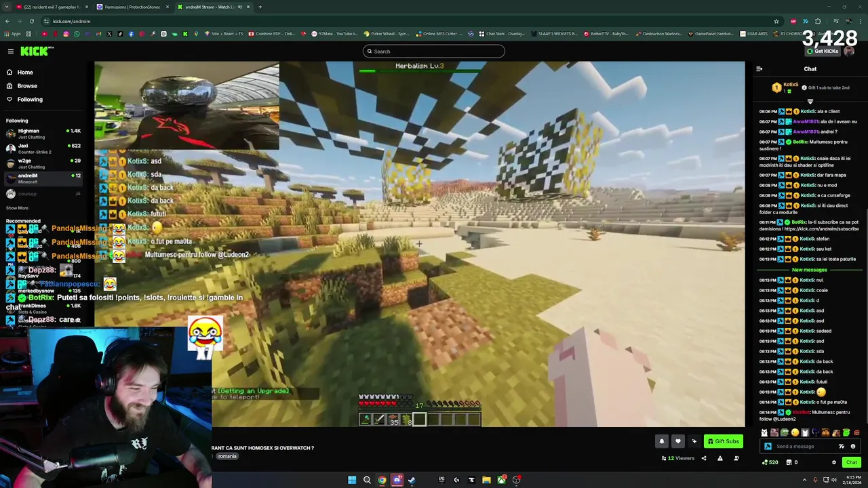Click the Windows Start button
The image size is (868, 488).
pyautogui.click(x=352, y=480)
